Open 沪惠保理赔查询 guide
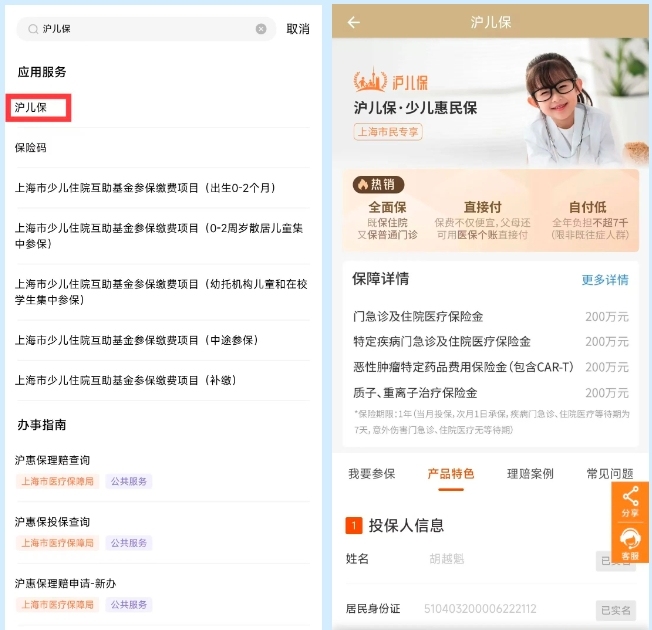652x630 pixels. click(x=52, y=460)
